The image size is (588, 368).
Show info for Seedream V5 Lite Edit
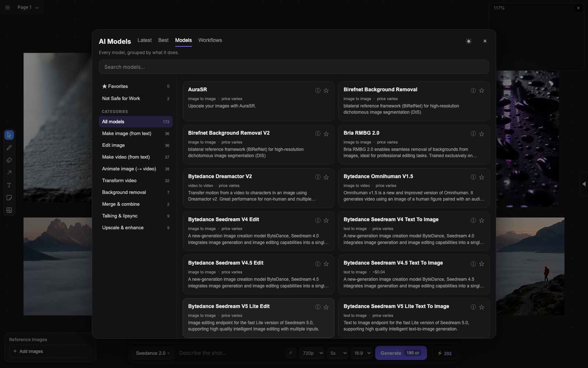click(x=318, y=307)
